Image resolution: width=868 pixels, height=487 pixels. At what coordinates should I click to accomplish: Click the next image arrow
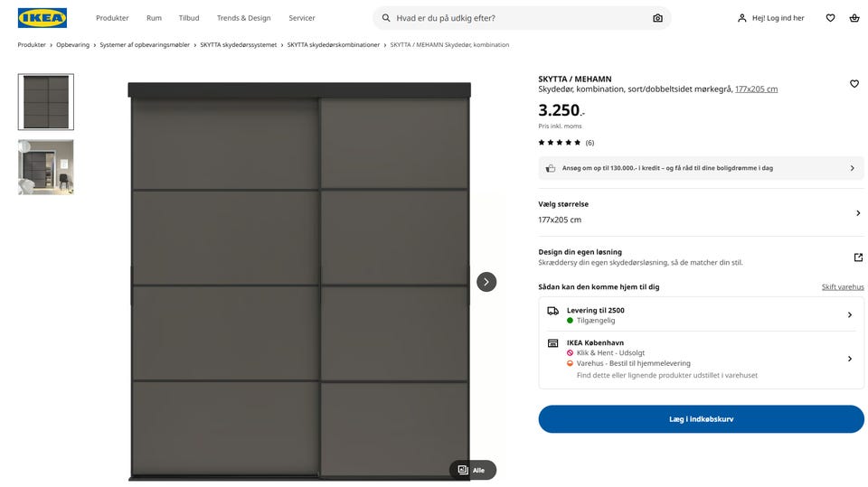point(486,282)
